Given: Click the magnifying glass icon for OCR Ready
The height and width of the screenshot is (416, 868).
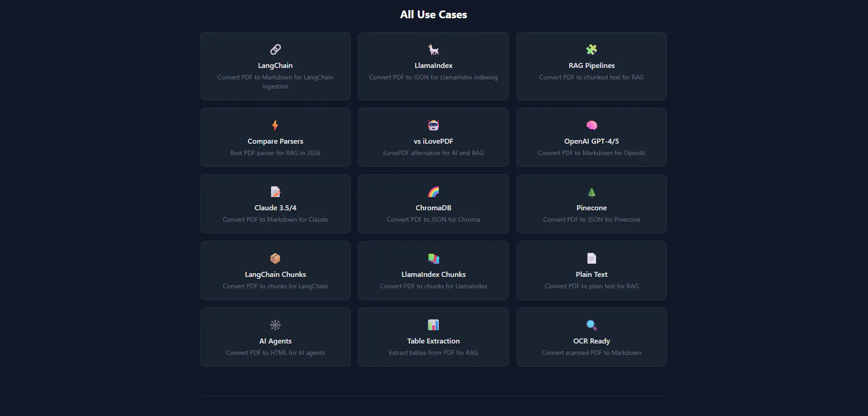Looking at the screenshot, I should [592, 325].
